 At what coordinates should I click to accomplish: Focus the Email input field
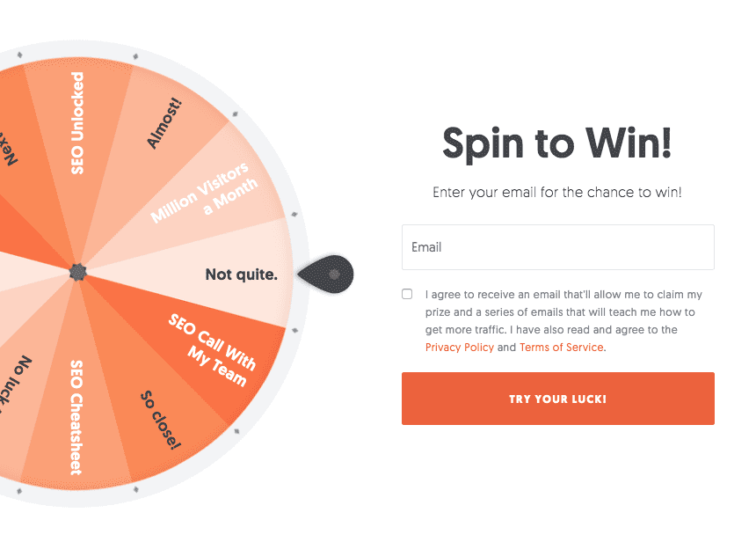pos(558,247)
